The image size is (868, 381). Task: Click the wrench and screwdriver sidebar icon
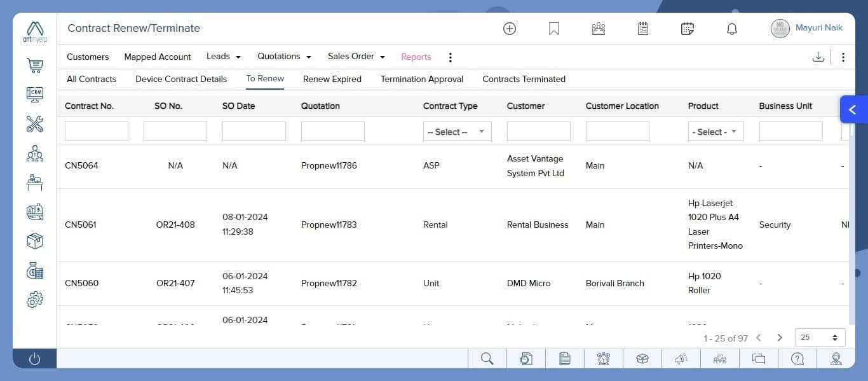tap(35, 123)
